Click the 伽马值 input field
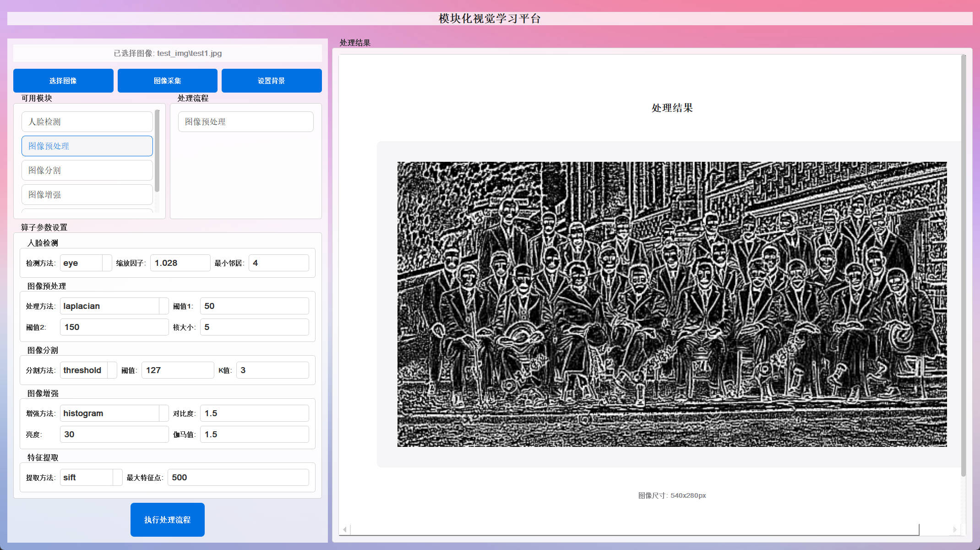Image resolution: width=980 pixels, height=550 pixels. 254,434
